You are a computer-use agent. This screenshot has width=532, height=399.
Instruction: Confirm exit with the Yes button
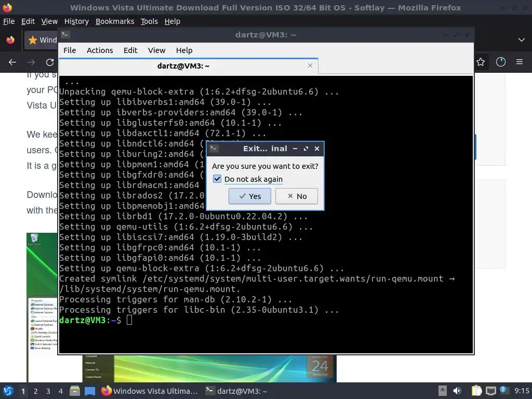(250, 196)
